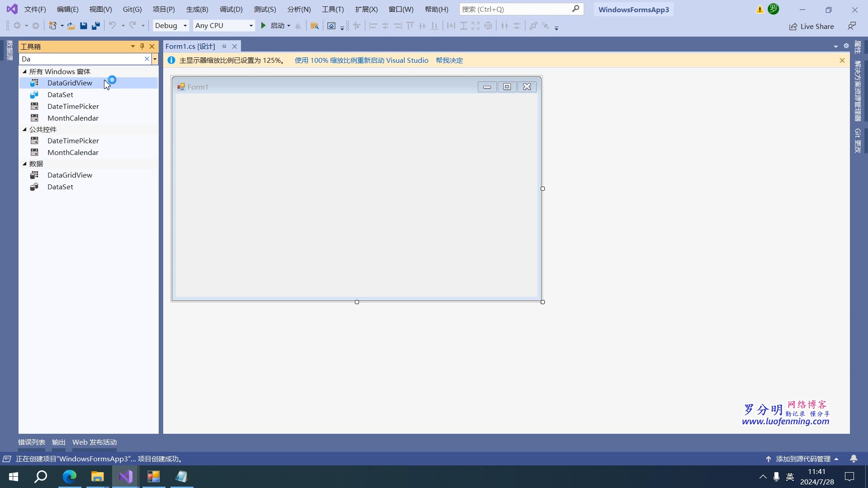Click the Find in Files folder icon
The image size is (868, 488).
(315, 26)
